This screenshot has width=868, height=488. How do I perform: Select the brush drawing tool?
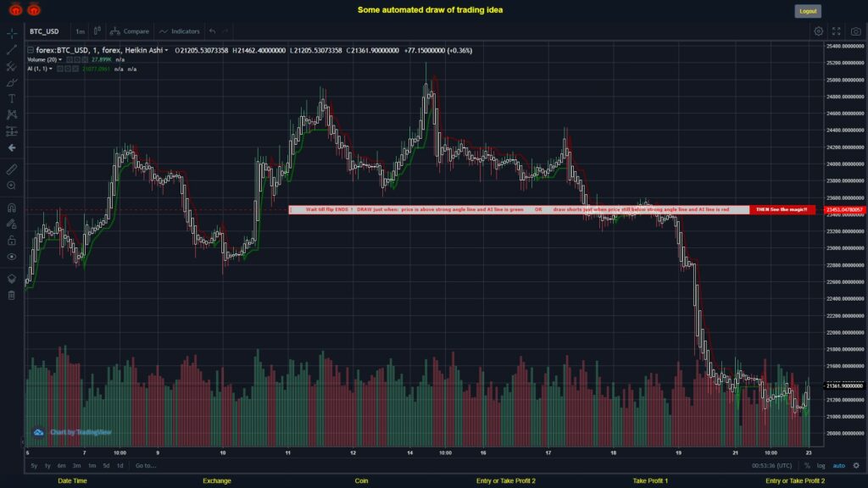(12, 83)
